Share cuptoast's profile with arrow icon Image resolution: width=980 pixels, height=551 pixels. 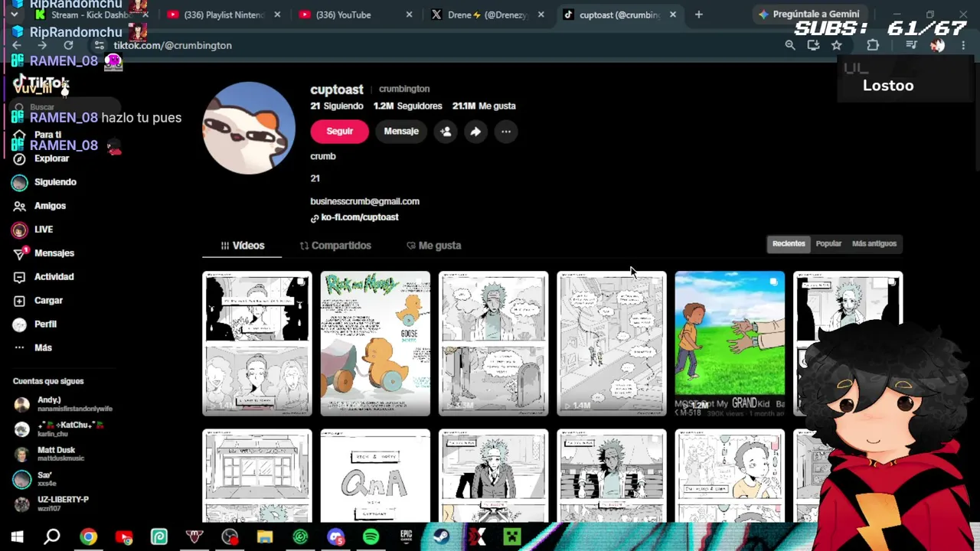pos(475,132)
